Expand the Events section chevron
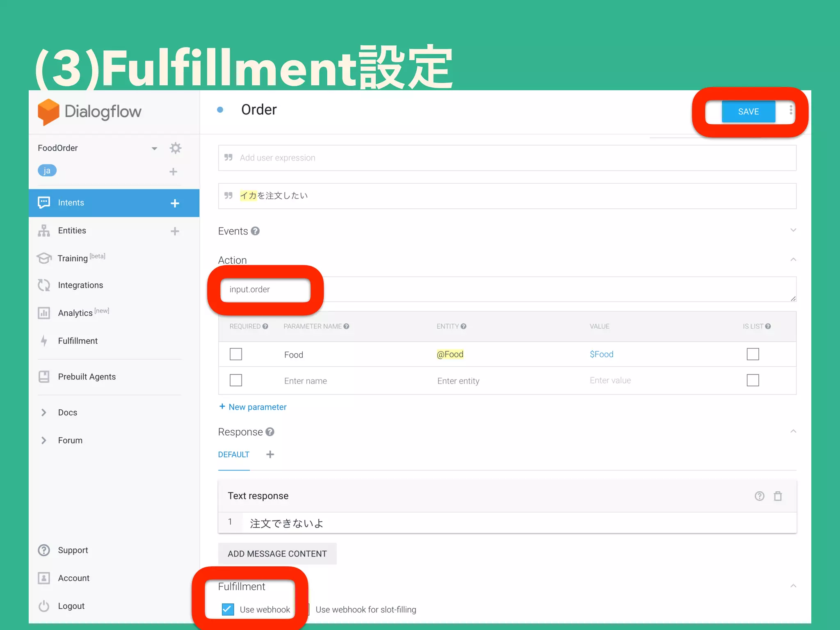This screenshot has width=840, height=630. click(793, 230)
